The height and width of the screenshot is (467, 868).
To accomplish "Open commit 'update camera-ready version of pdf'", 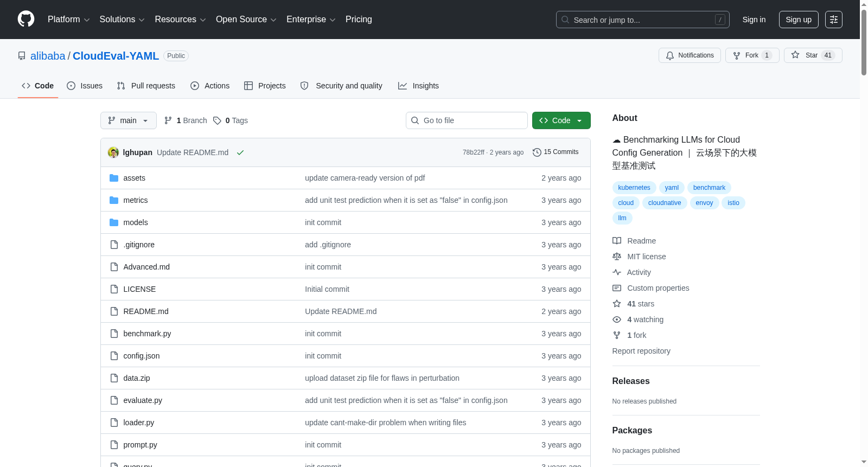I will point(365,178).
